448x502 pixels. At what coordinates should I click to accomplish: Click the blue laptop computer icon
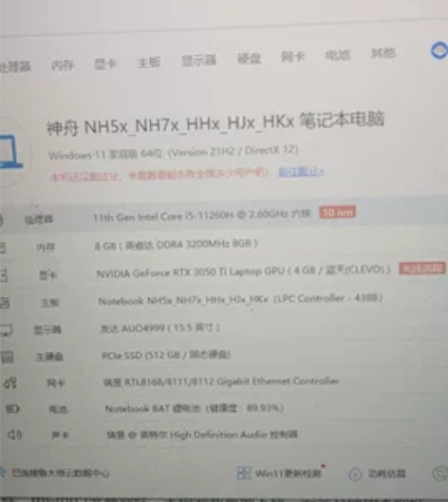click(x=10, y=152)
